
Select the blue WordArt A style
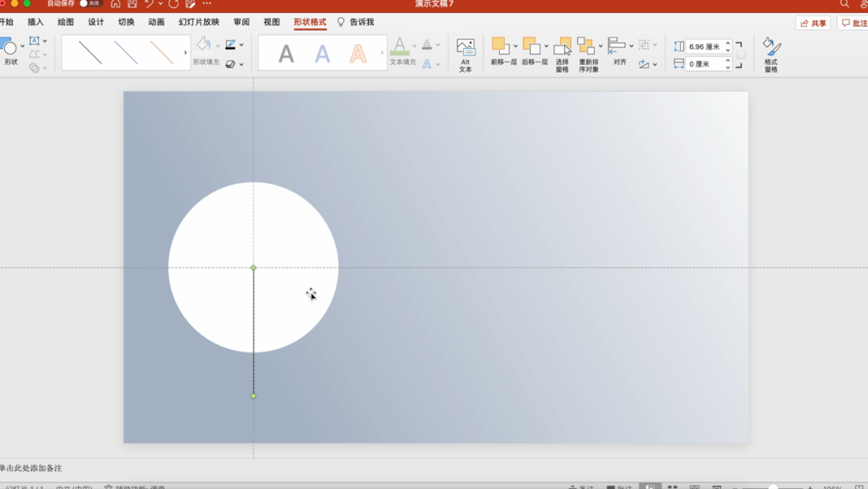[x=322, y=54]
